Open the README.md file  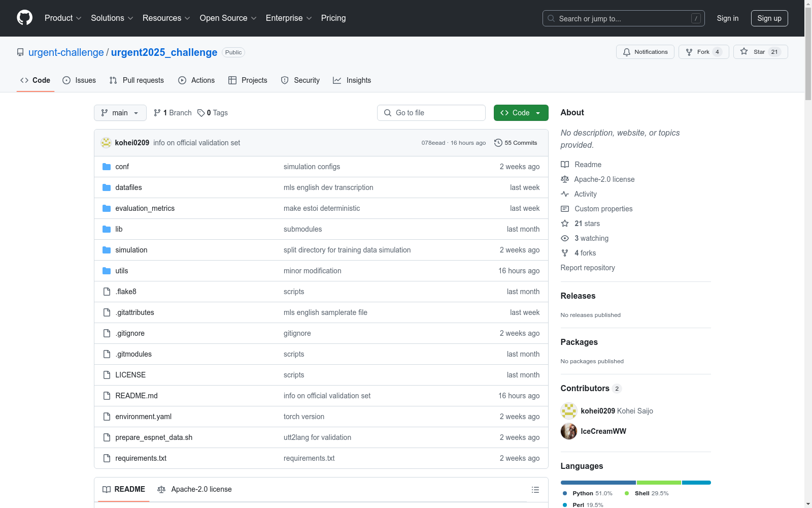tap(137, 396)
